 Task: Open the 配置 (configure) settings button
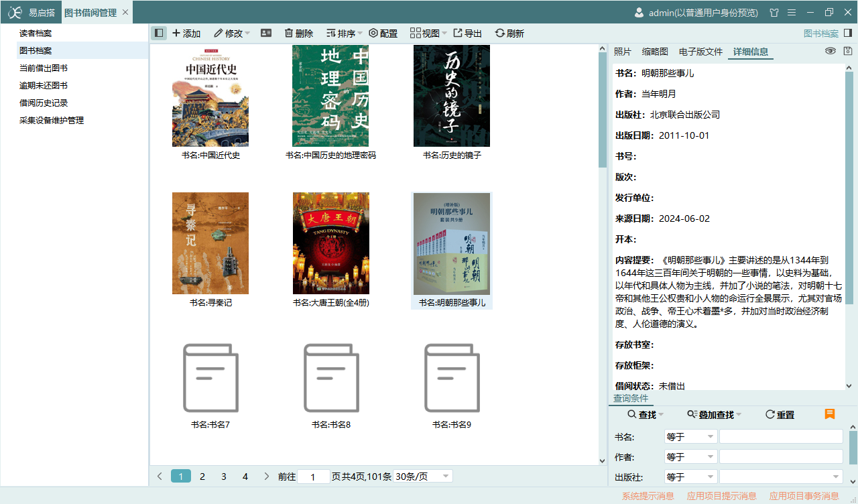(x=383, y=33)
